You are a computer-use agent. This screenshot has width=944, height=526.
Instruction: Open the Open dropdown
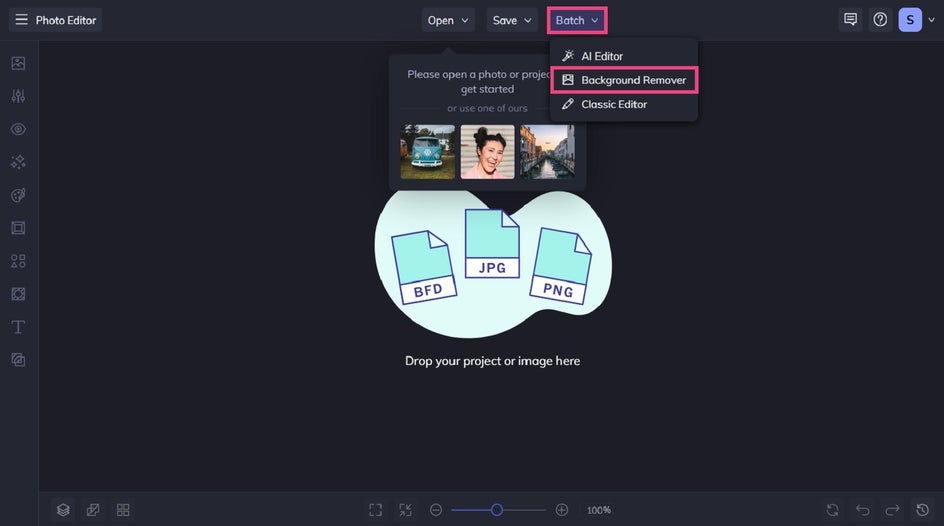click(x=448, y=20)
